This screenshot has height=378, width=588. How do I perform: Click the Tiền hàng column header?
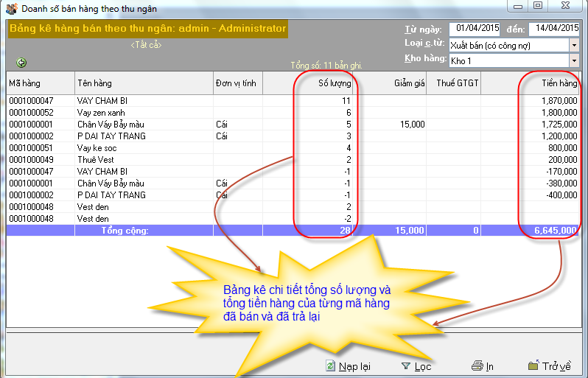pos(559,83)
